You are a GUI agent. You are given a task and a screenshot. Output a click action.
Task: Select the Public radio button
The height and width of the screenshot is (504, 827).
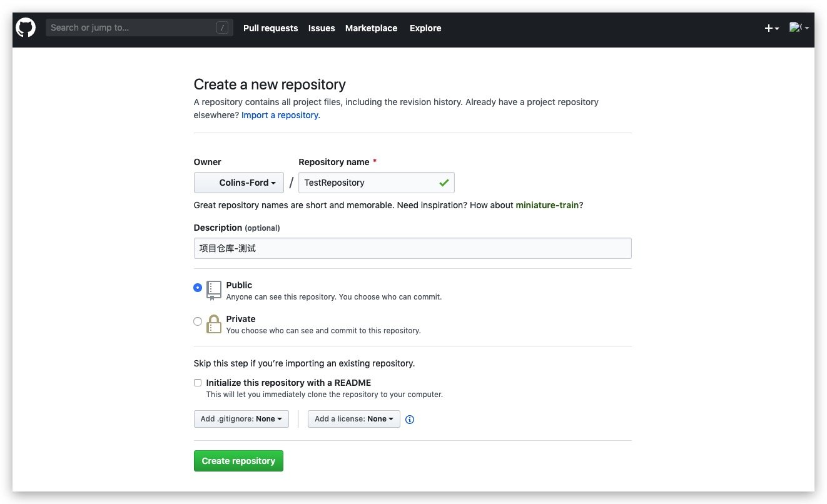click(198, 288)
